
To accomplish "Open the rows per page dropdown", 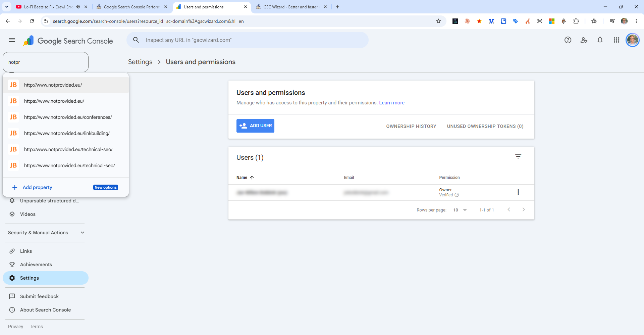I will (460, 210).
